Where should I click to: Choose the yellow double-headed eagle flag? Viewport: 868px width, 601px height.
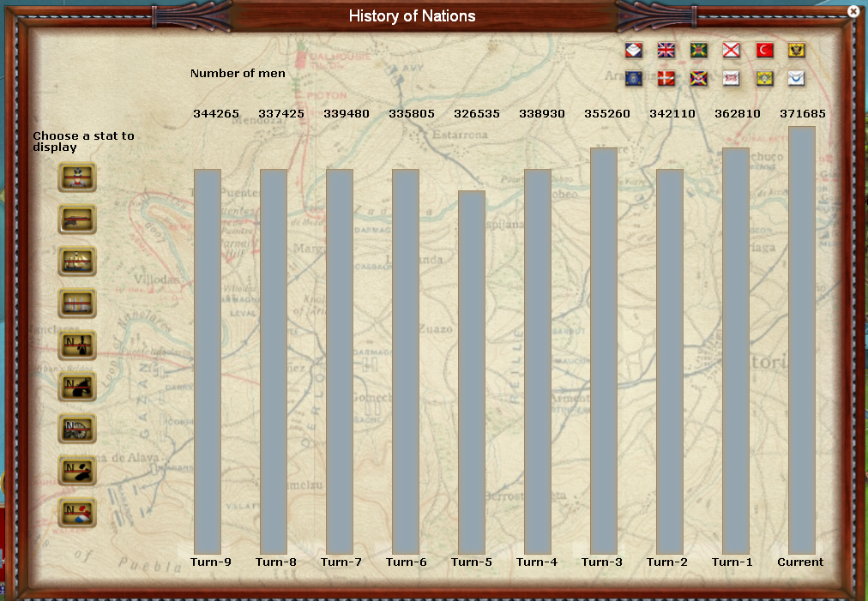point(796,51)
